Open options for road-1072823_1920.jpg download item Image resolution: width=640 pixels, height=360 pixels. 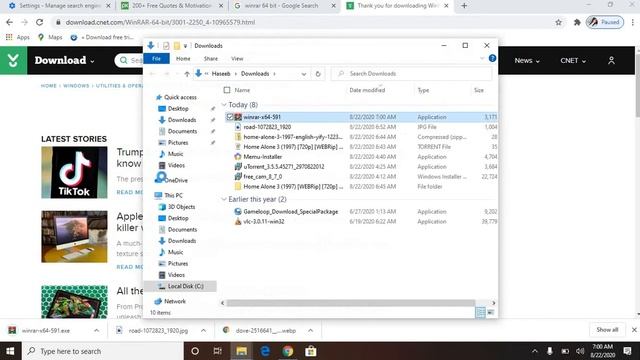pyautogui.click(x=203, y=331)
